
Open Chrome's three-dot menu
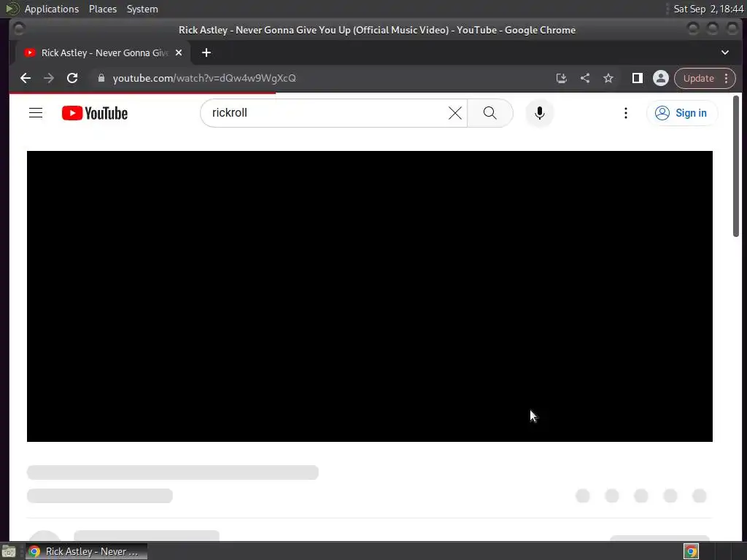tap(726, 78)
